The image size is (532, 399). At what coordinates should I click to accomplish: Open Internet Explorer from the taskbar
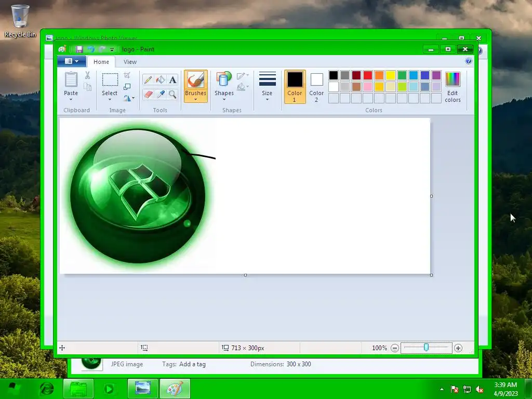tap(47, 389)
